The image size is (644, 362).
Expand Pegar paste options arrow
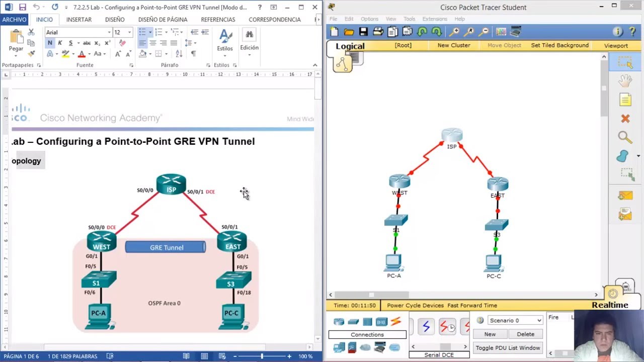(16, 55)
